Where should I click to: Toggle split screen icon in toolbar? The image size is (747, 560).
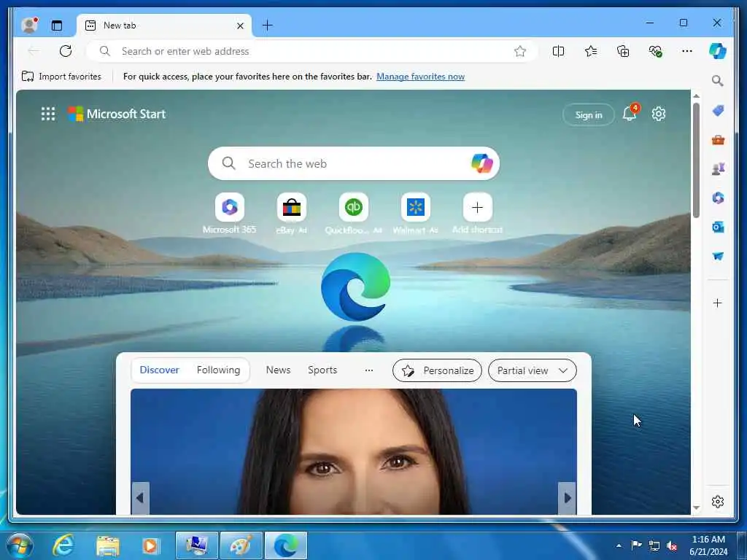tap(558, 51)
